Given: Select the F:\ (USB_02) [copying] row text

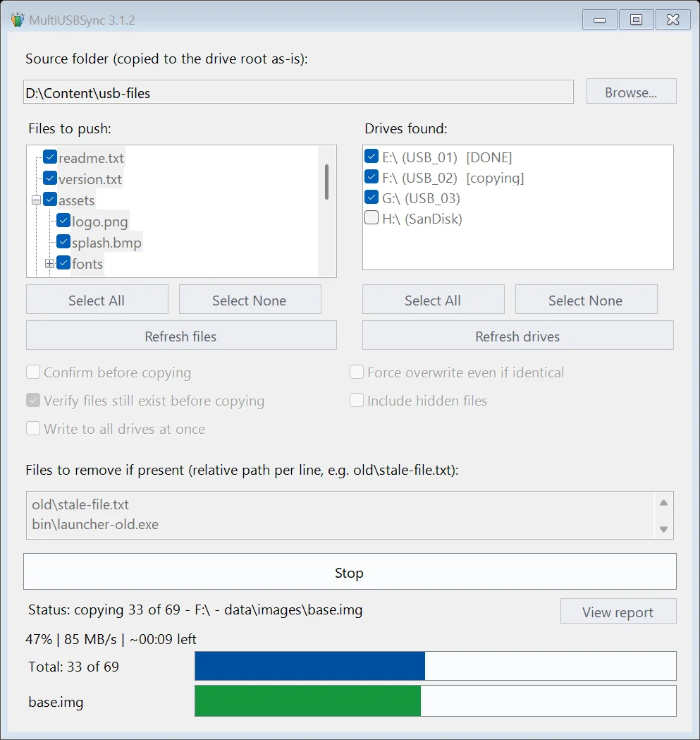Looking at the screenshot, I should [453, 178].
